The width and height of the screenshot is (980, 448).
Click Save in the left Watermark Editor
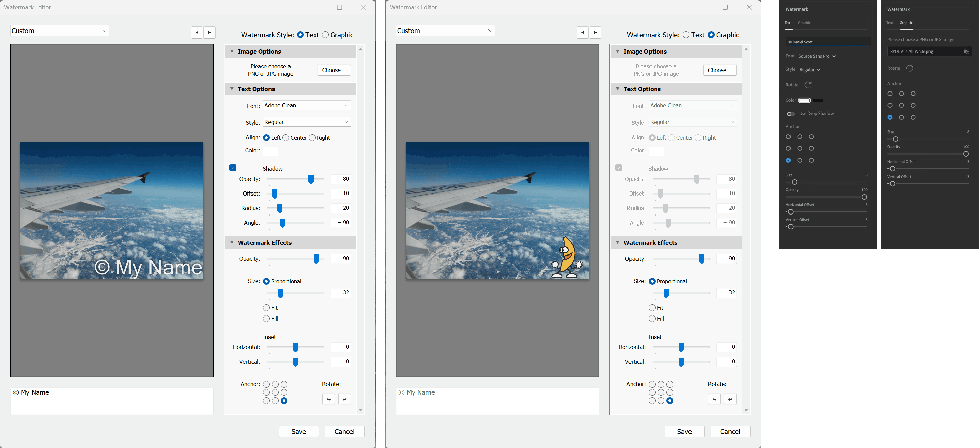[x=299, y=431]
